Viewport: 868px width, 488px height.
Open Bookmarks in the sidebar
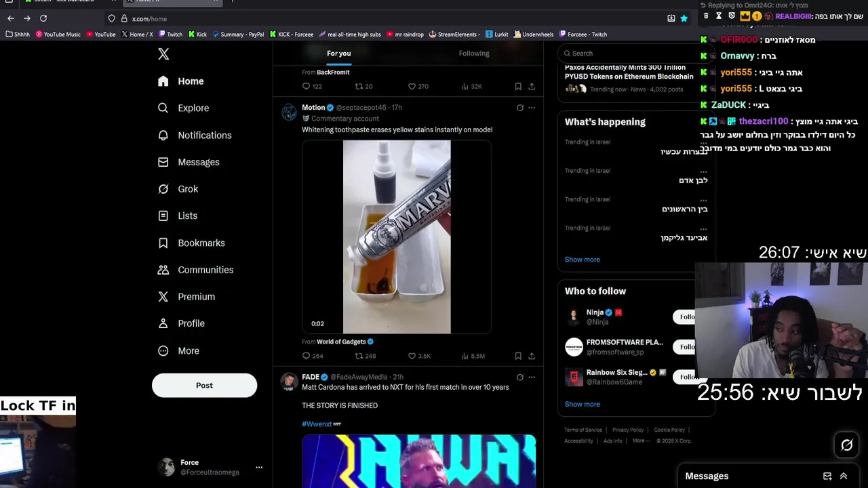(191, 243)
